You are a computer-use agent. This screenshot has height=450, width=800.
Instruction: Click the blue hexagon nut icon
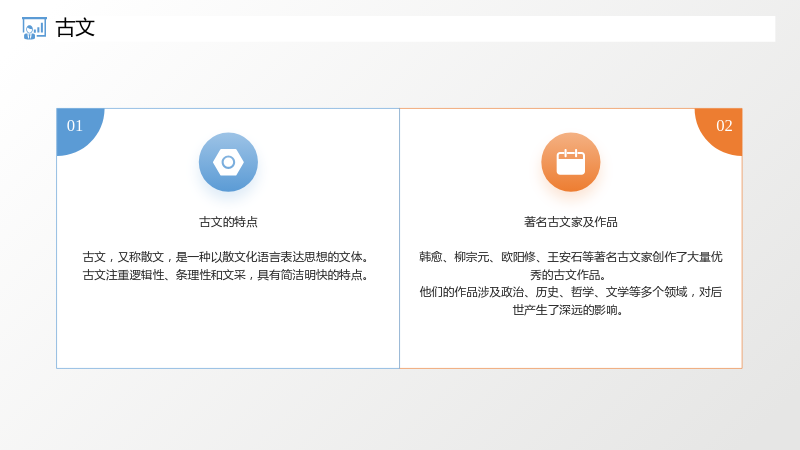pyautogui.click(x=228, y=162)
